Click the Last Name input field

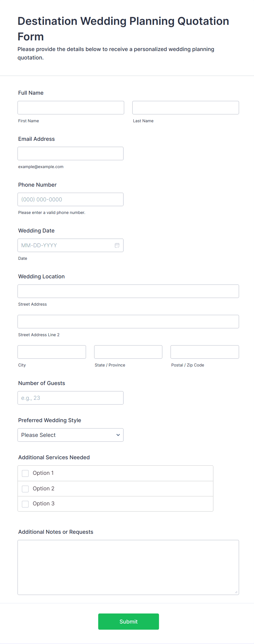pyautogui.click(x=185, y=108)
